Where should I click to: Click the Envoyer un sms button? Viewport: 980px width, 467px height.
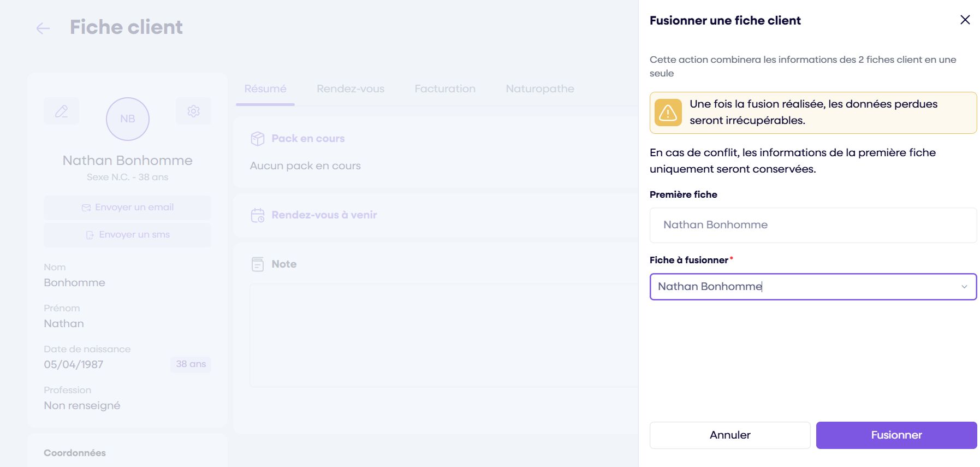coord(128,235)
